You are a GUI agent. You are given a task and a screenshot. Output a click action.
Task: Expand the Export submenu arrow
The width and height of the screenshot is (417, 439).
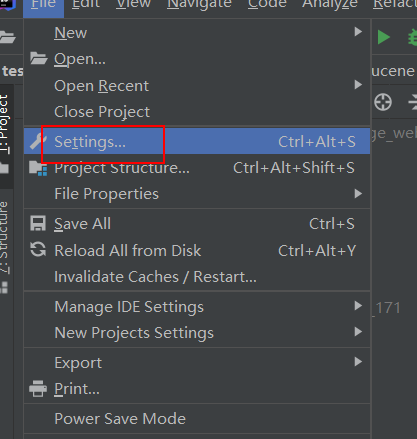coord(358,362)
